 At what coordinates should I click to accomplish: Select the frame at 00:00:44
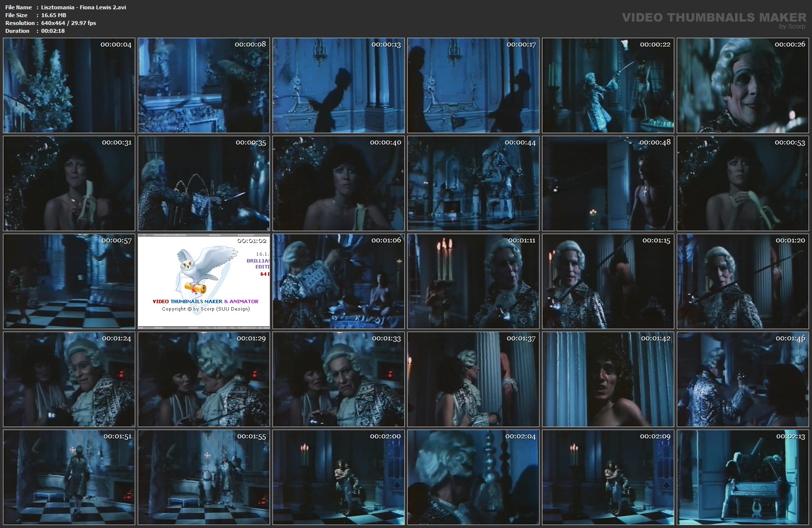473,184
